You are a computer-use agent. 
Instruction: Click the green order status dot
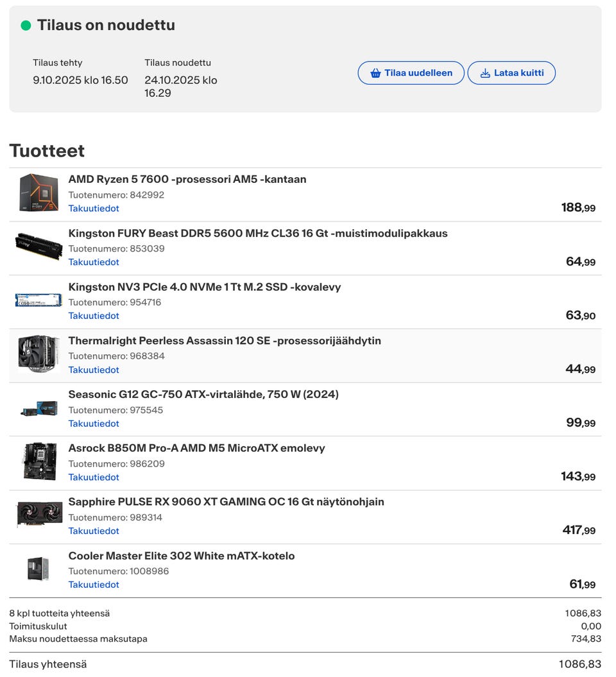point(26,26)
